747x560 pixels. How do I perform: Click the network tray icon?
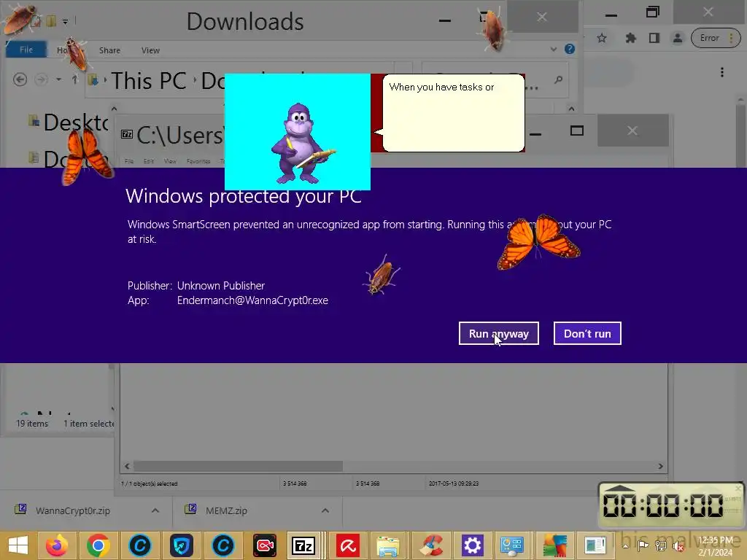click(x=661, y=545)
